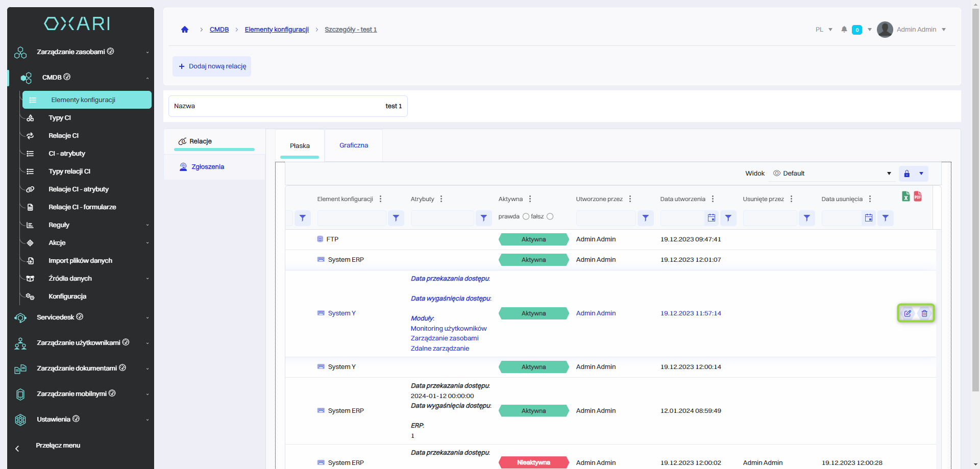The image size is (980, 469).
Task: Click Dodaj nową relację button
Action: 212,66
